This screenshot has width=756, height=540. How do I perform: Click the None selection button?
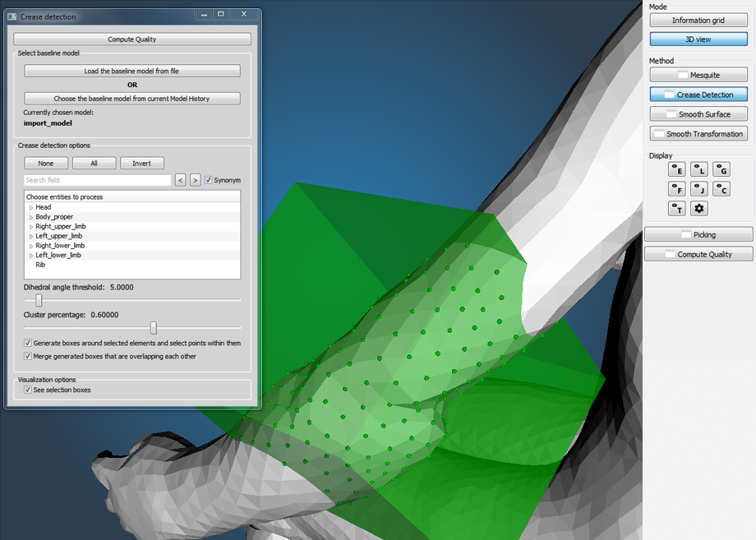pos(46,164)
